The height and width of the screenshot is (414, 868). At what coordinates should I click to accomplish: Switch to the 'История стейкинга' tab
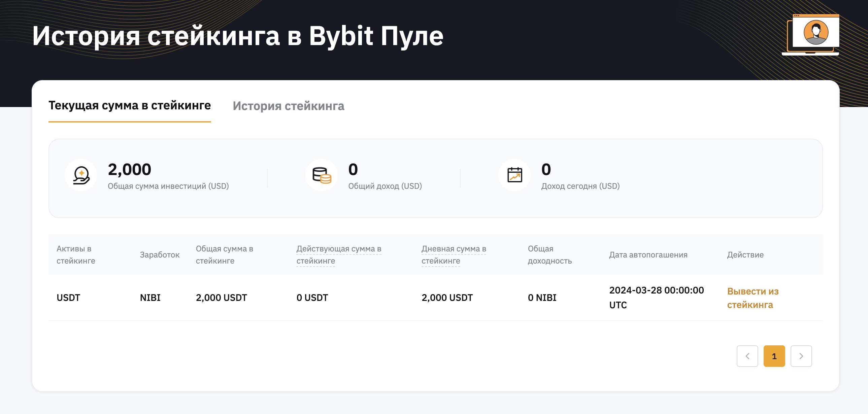click(289, 106)
